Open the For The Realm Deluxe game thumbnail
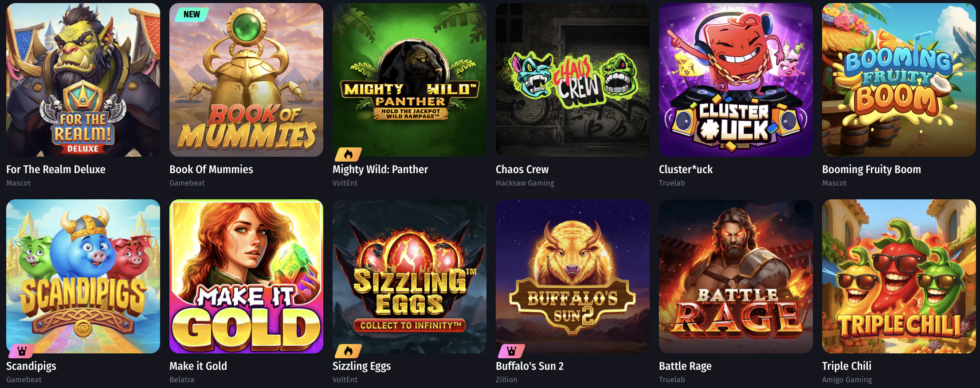 tap(83, 80)
